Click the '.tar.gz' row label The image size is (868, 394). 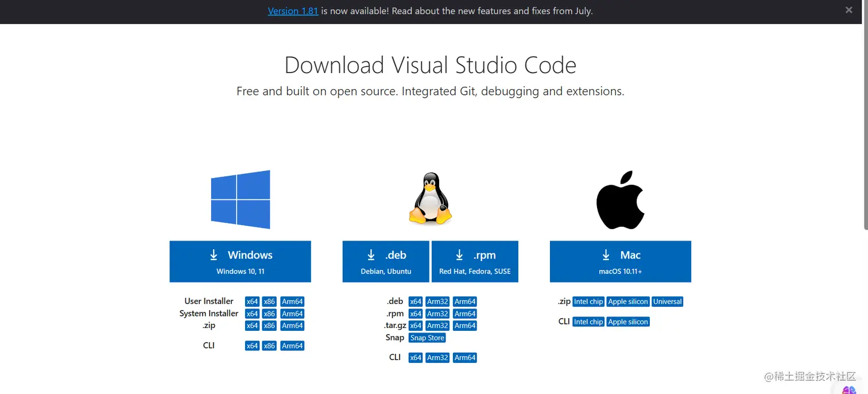396,325
